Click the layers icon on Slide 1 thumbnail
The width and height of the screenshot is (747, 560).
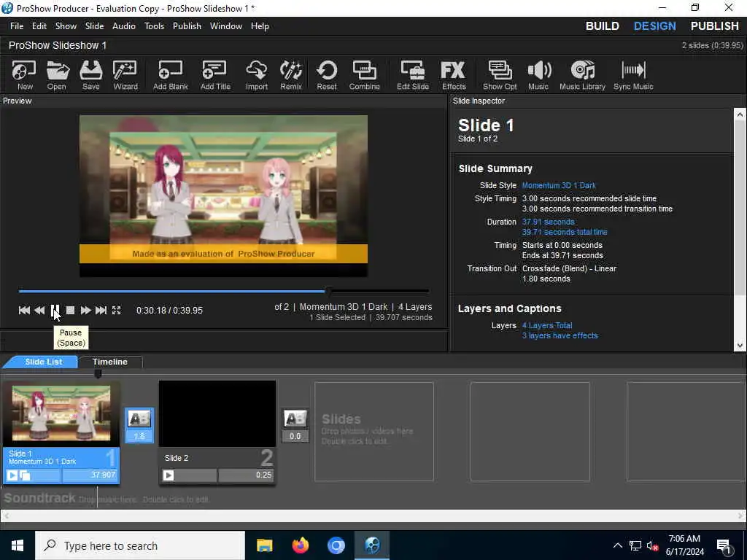[x=25, y=475]
